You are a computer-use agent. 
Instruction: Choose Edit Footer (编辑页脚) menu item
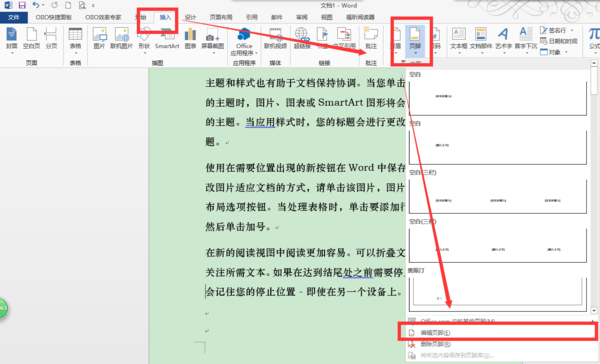point(497,332)
